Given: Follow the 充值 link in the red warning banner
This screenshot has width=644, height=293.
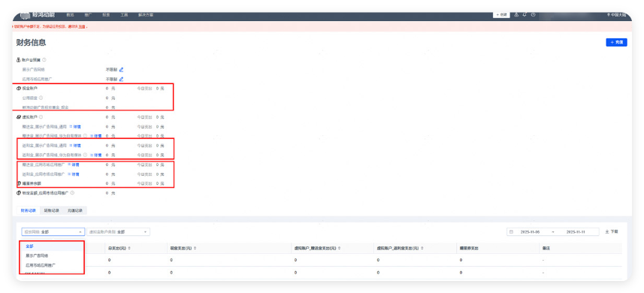Looking at the screenshot, I should point(82,27).
